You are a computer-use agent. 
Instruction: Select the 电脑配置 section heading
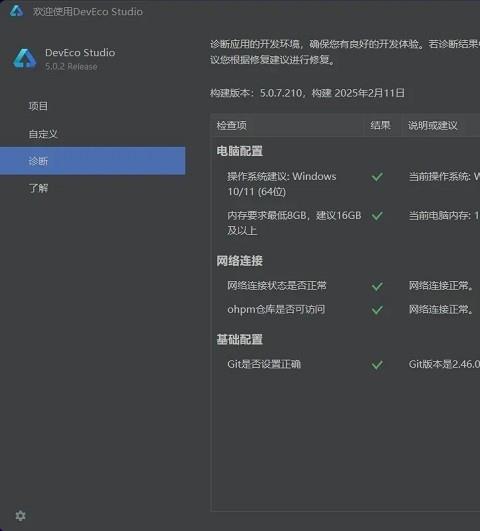pos(239,151)
